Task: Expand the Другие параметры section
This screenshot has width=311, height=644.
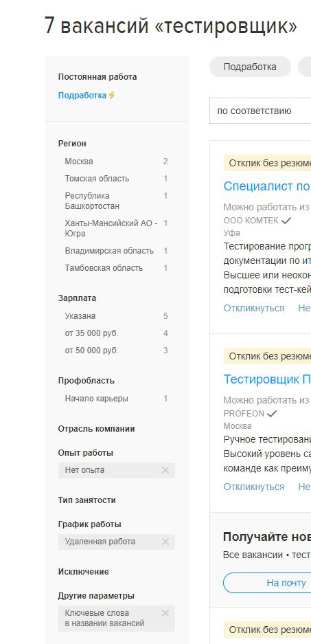Action: (x=96, y=596)
